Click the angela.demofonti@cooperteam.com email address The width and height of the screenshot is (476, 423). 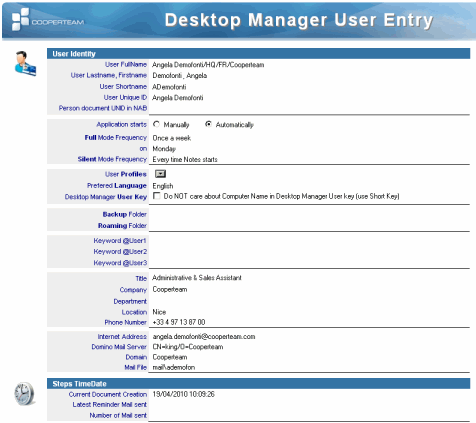tap(204, 337)
